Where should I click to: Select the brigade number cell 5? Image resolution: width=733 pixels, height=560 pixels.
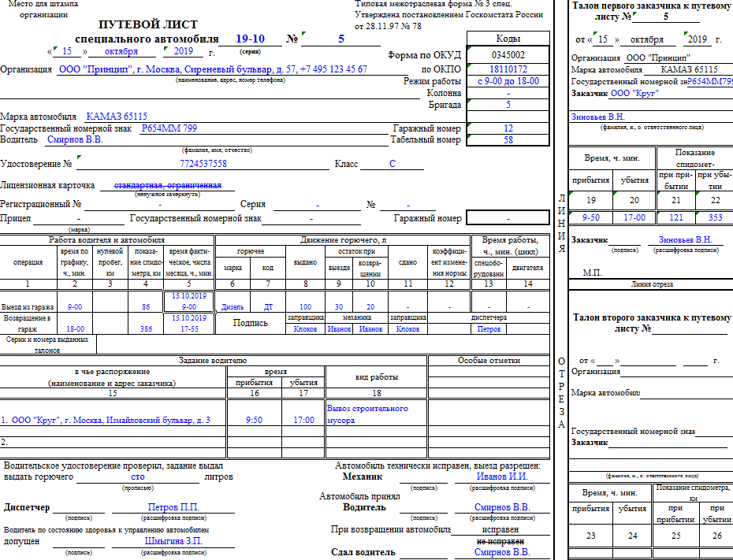pyautogui.click(x=508, y=105)
